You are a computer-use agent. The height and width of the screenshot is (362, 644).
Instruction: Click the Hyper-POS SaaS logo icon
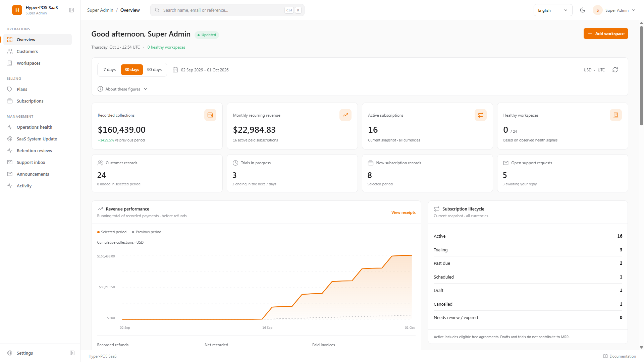tap(17, 10)
